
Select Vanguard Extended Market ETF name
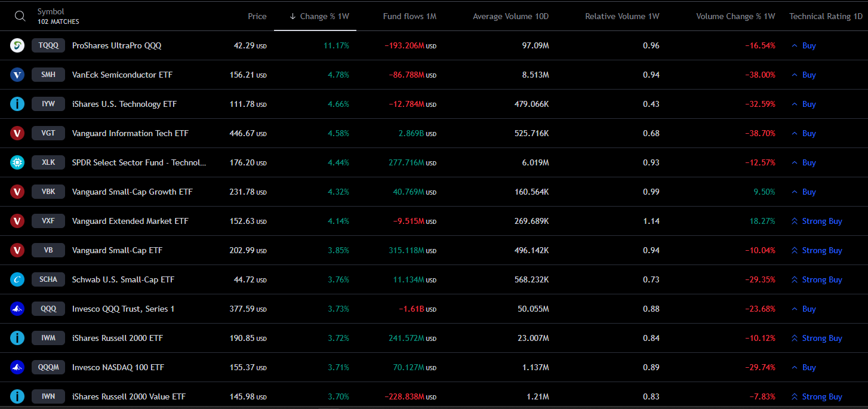tap(130, 221)
